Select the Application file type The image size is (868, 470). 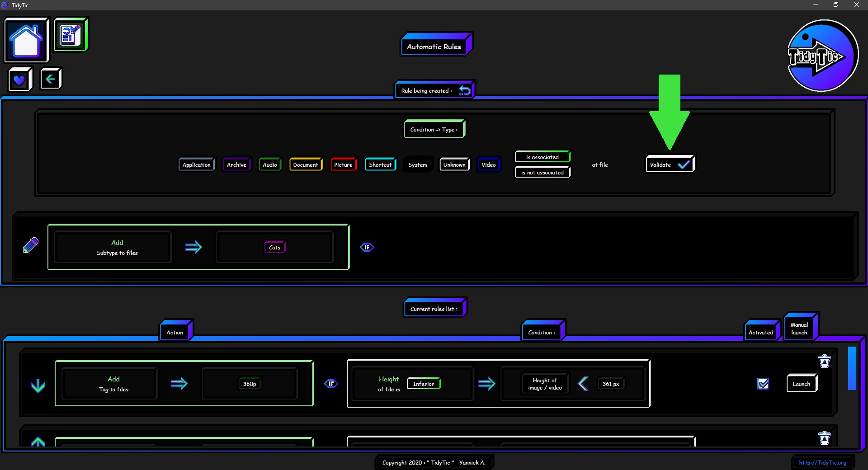pos(197,164)
